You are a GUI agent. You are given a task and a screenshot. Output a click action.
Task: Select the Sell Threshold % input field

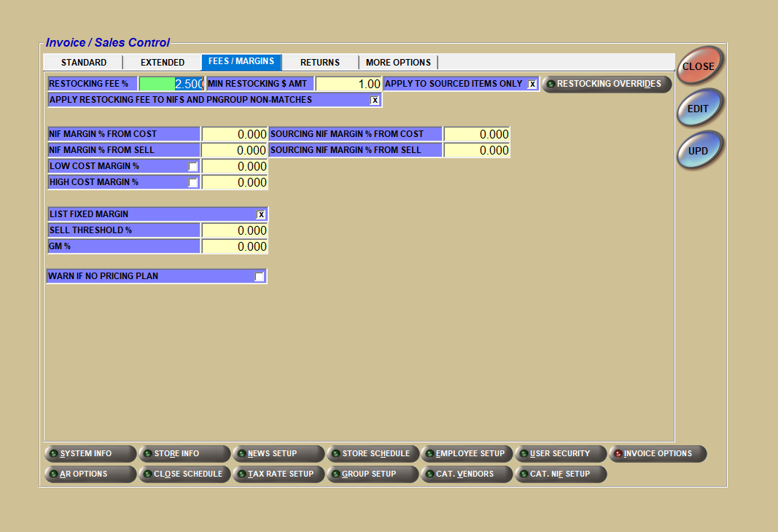235,230
